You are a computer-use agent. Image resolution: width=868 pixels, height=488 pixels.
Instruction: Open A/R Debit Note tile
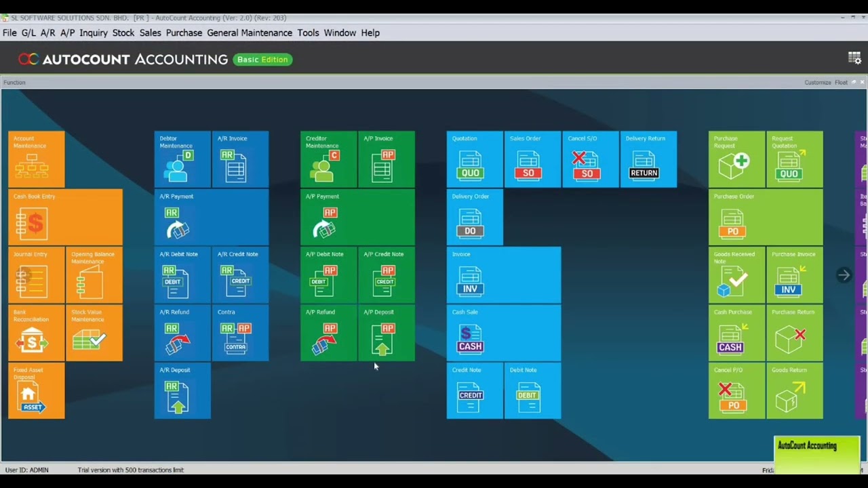[182, 274]
